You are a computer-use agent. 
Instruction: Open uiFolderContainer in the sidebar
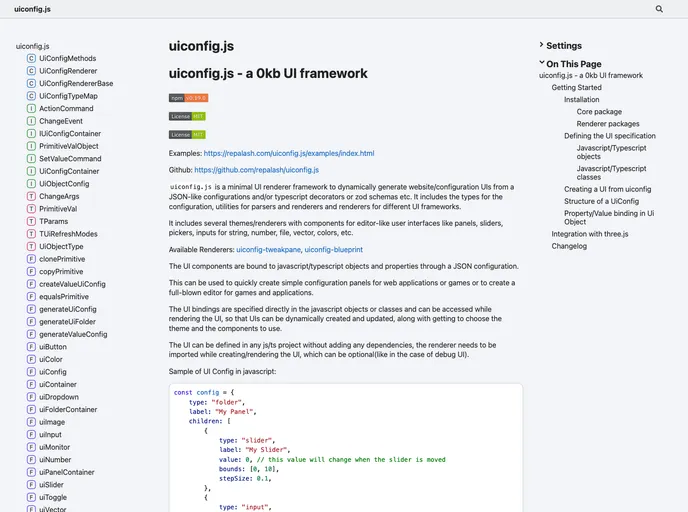point(68,410)
